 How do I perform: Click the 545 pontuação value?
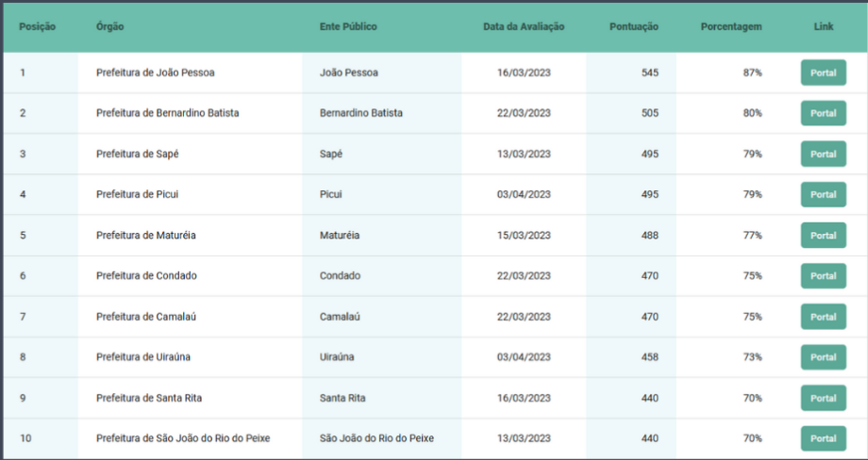coord(650,73)
